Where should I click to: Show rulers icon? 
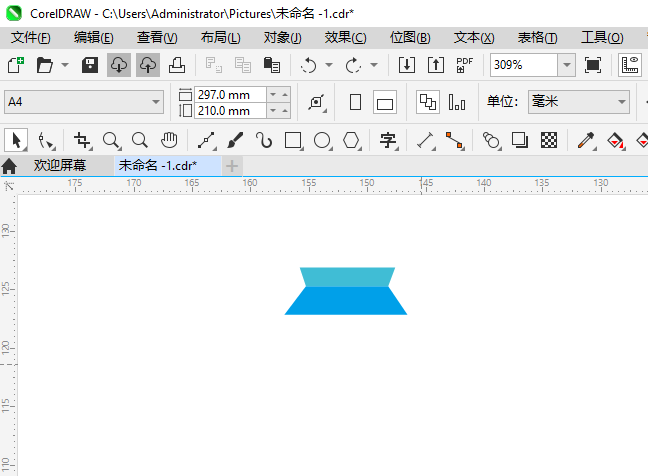630,65
